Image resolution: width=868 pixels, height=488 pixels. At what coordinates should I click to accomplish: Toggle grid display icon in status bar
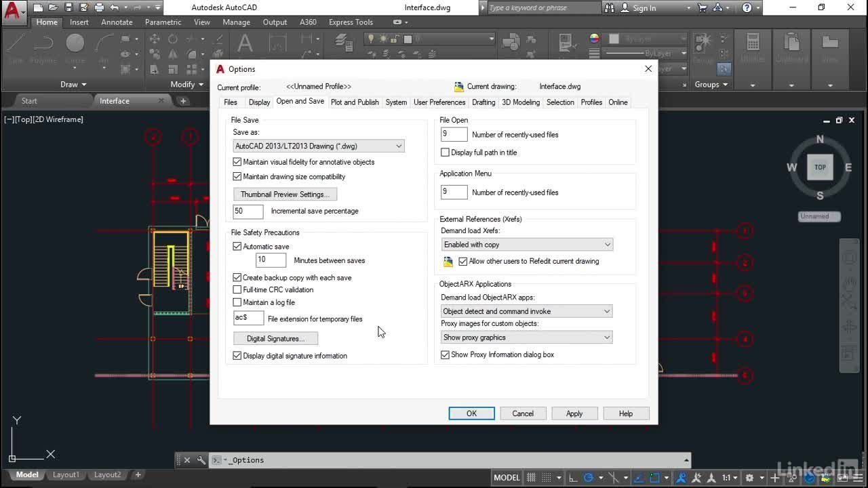click(x=531, y=477)
